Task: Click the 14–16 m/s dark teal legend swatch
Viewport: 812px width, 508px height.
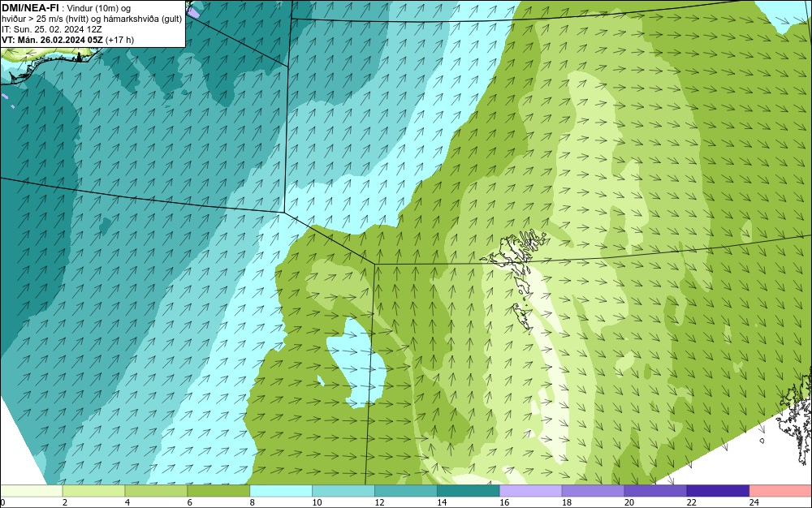Action: [x=469, y=490]
